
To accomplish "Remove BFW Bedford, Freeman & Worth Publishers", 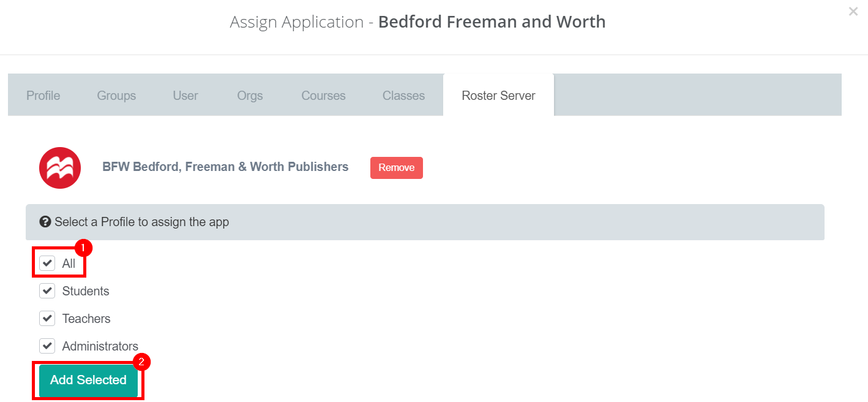I will [x=396, y=167].
